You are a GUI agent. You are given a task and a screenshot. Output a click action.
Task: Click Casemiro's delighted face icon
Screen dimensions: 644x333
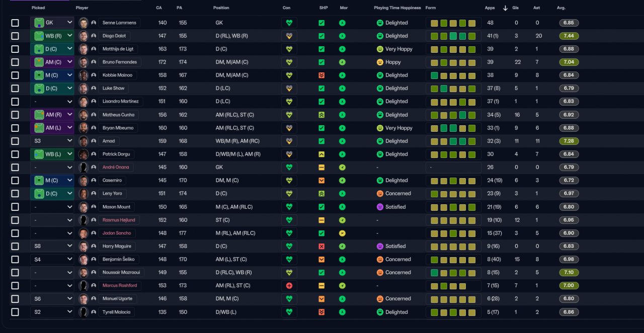pyautogui.click(x=380, y=180)
